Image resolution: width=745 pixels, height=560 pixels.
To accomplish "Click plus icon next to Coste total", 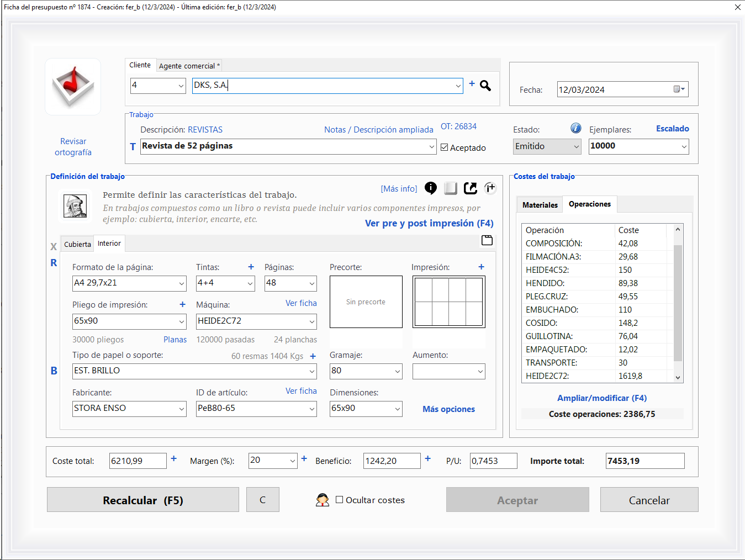I will point(173,458).
